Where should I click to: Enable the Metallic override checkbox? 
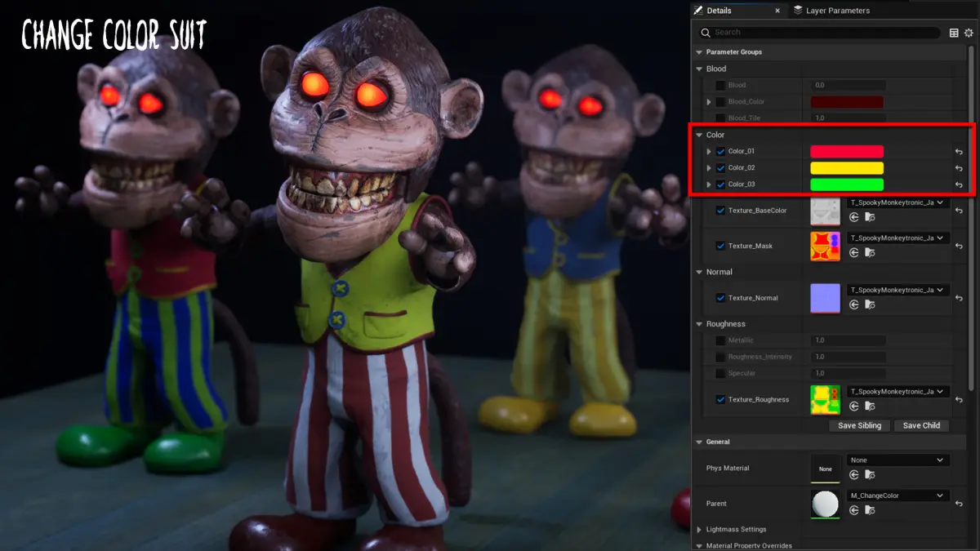720,340
